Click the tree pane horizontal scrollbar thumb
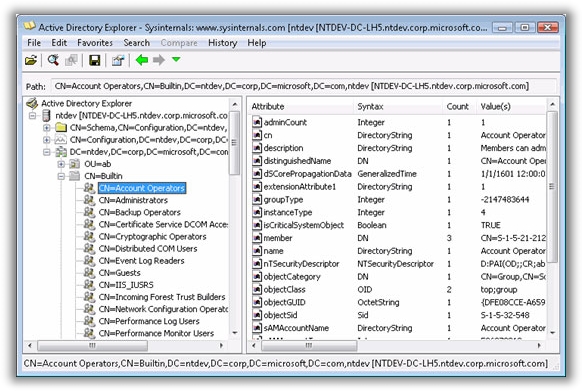 point(92,346)
